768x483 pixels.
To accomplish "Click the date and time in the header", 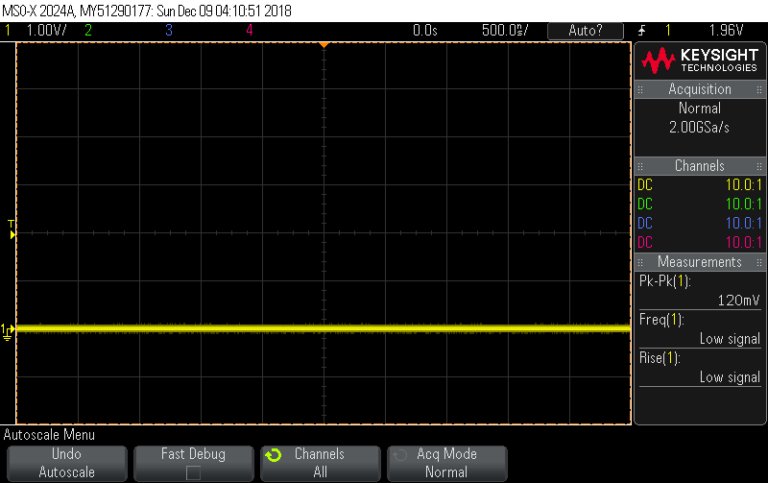I will pos(224,11).
